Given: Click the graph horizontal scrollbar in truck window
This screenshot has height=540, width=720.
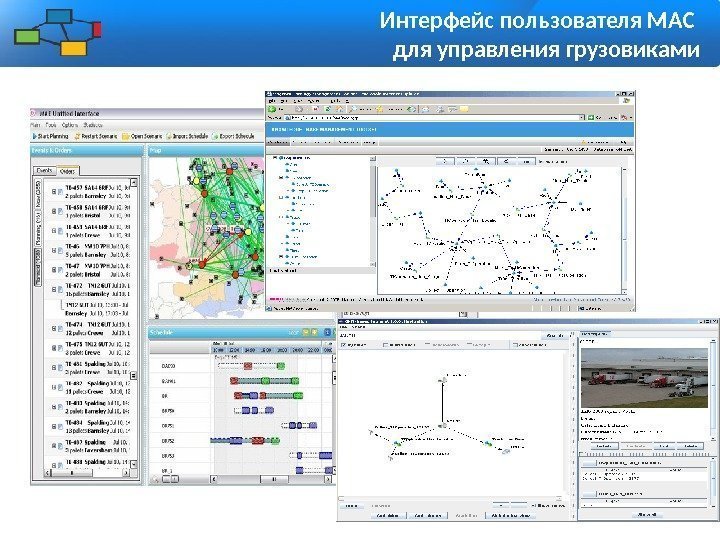Looking at the screenshot, I should pyautogui.click(x=450, y=498).
